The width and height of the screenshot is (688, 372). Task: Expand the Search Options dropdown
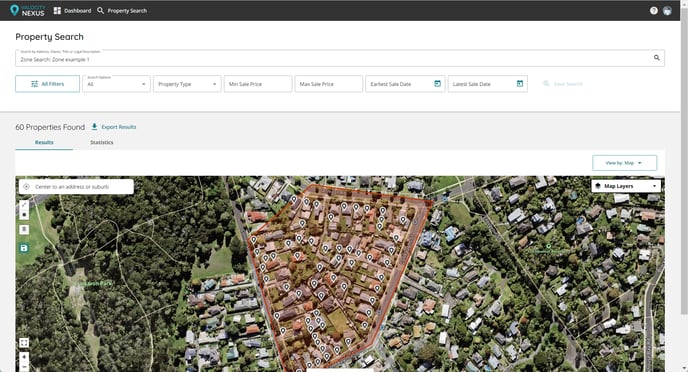coord(116,84)
